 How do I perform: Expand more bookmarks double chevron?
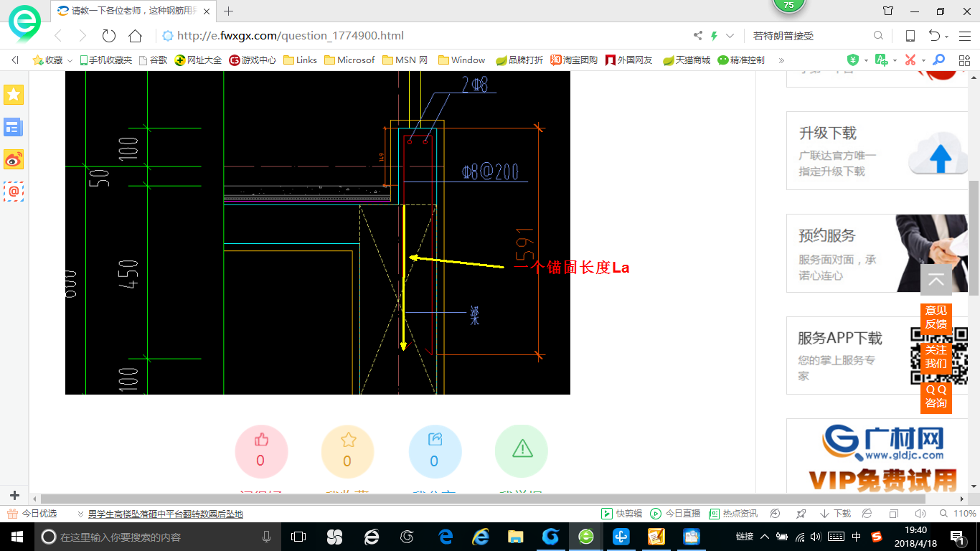pos(781,60)
